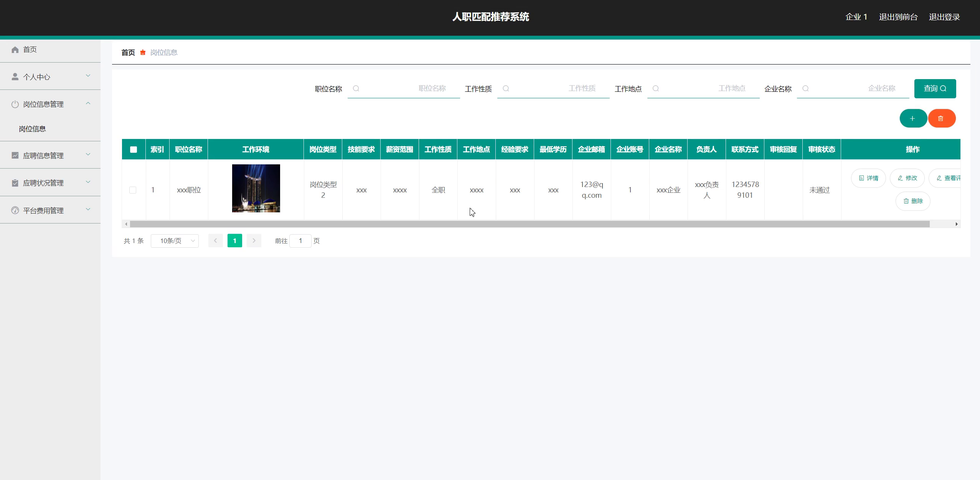
Task: Expand the 应聘状况管理 menu chevron
Action: (x=88, y=182)
